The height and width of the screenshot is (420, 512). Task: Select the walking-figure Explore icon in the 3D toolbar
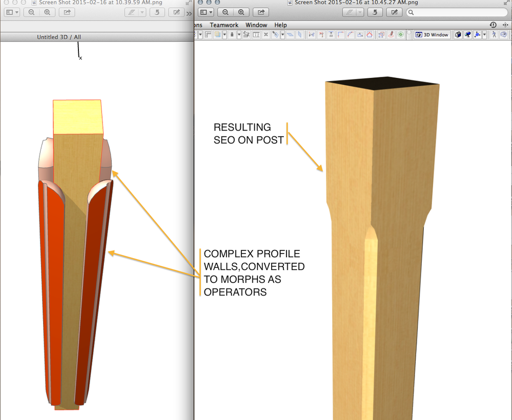click(x=495, y=34)
